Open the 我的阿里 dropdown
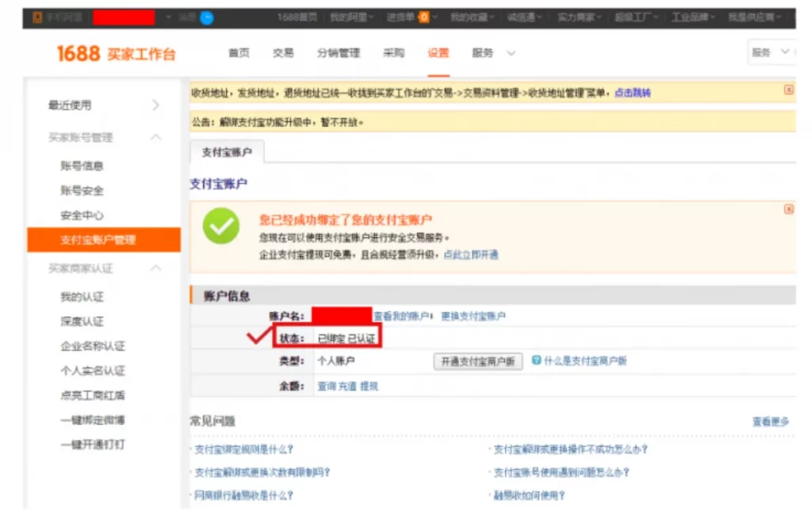812x520 pixels. point(351,17)
